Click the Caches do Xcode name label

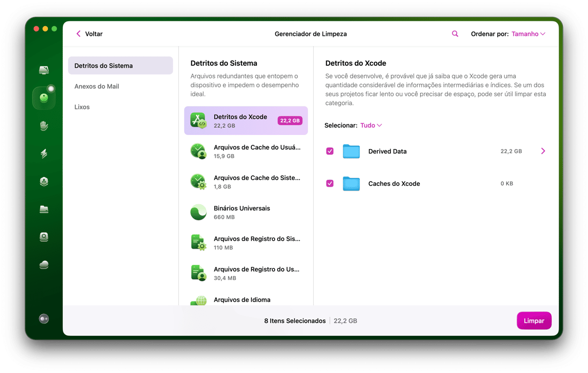pos(394,184)
